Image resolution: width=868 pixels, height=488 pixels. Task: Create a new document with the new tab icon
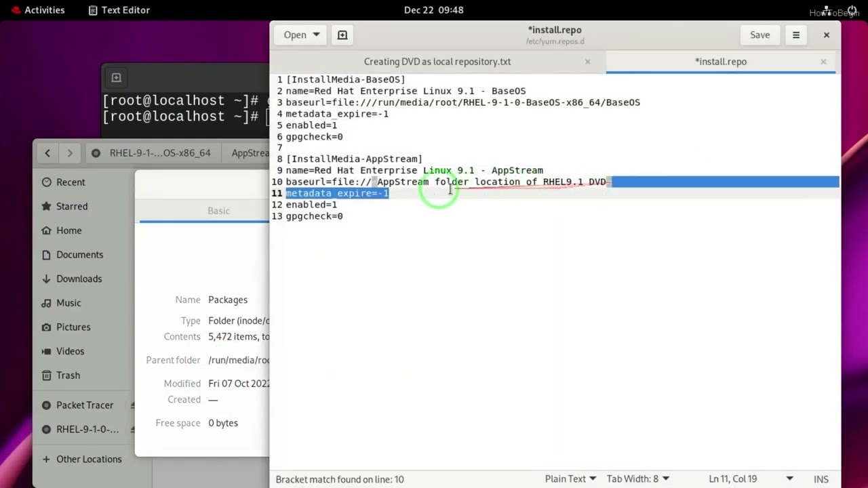point(342,35)
